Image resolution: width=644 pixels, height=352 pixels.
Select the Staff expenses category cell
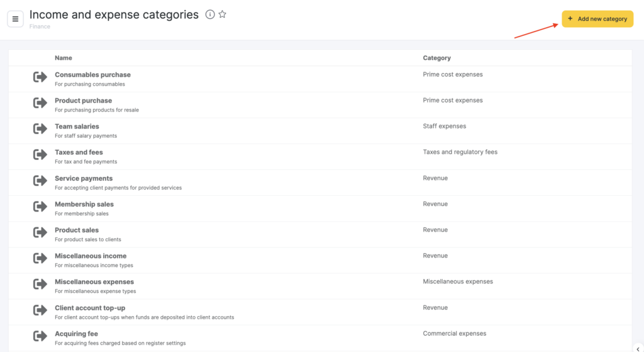pos(445,127)
